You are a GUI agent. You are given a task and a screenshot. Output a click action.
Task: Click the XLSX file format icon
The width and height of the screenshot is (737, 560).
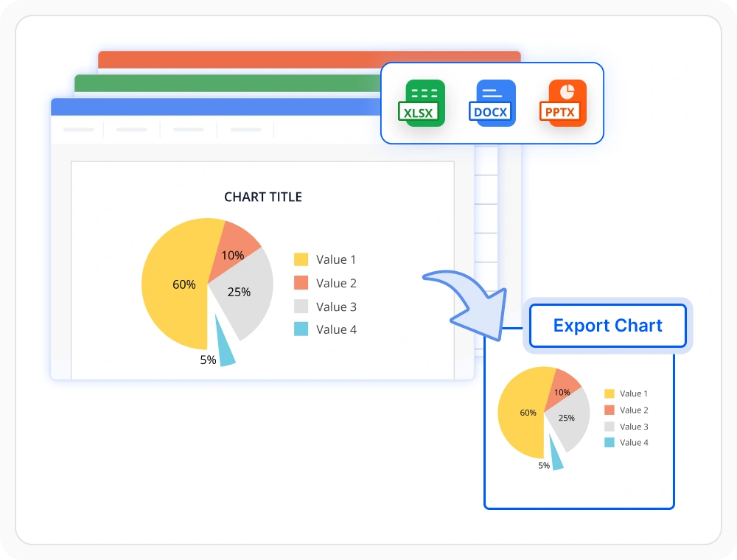point(421,103)
